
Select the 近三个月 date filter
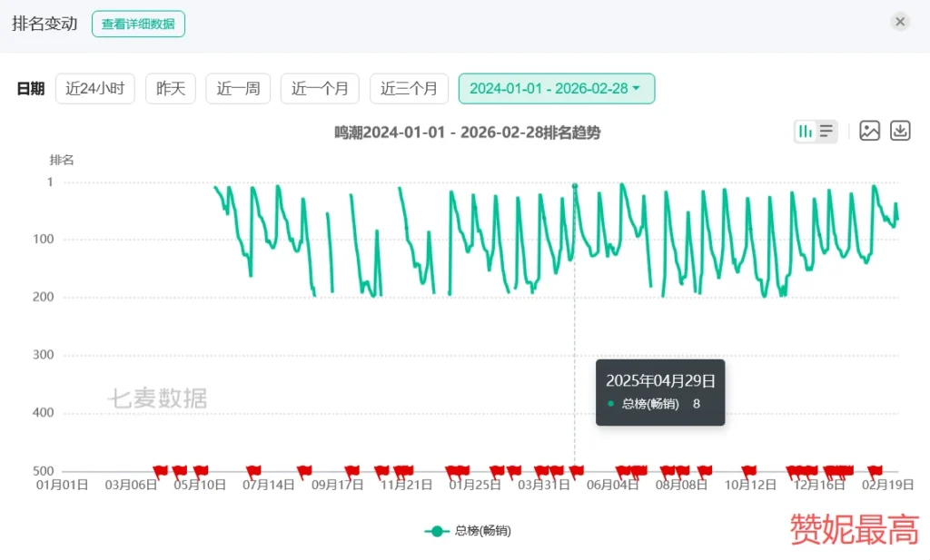[409, 89]
